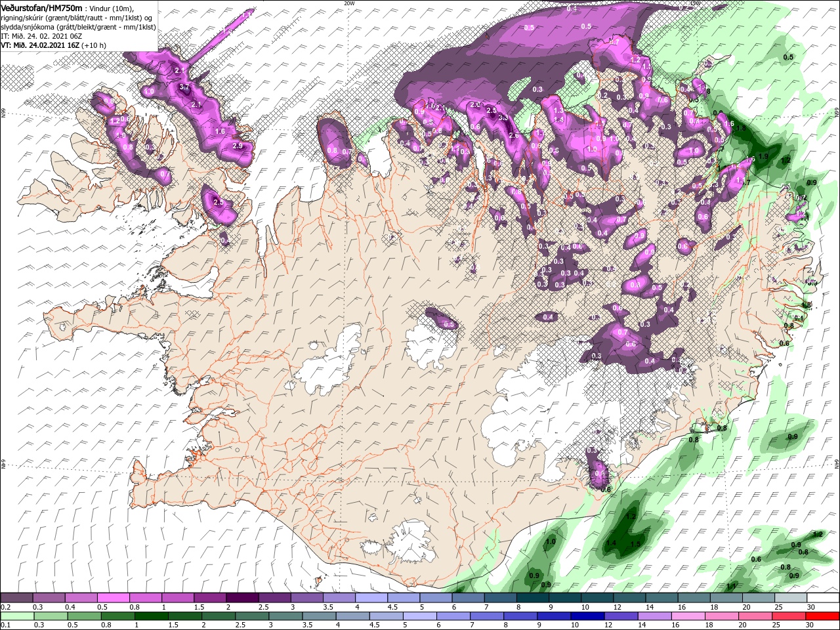Click the 3.3 snowfall value on the map
The height and width of the screenshot is (630, 840).
[503, 118]
